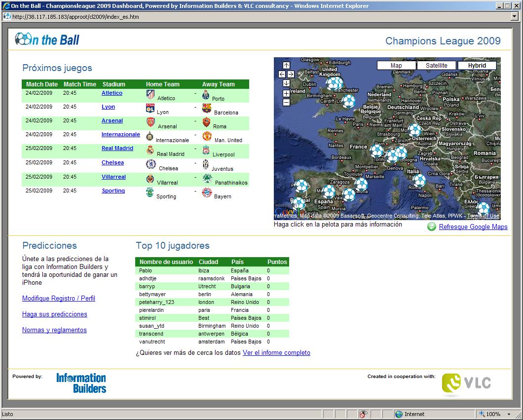
Task: Click the soccer ball marker near Manchester
Action: click(335, 83)
